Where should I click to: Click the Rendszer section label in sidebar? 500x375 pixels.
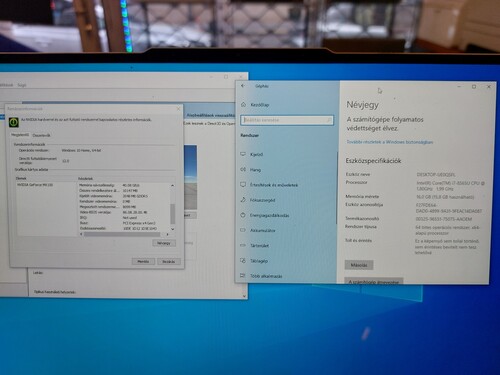[x=250, y=135]
